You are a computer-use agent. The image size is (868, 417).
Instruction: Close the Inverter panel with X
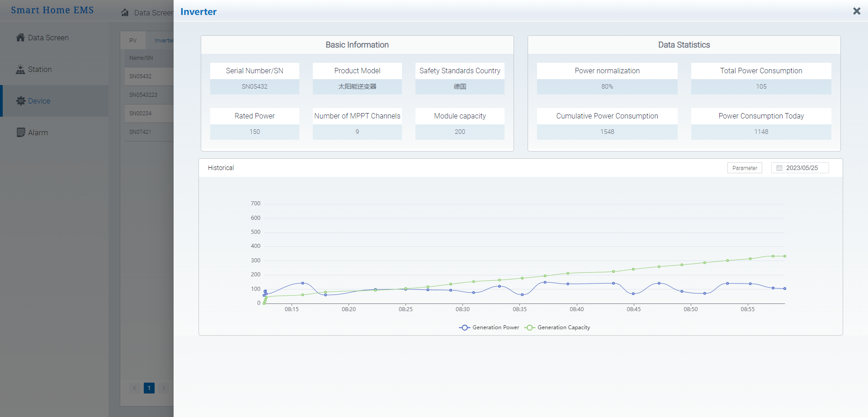856,11
